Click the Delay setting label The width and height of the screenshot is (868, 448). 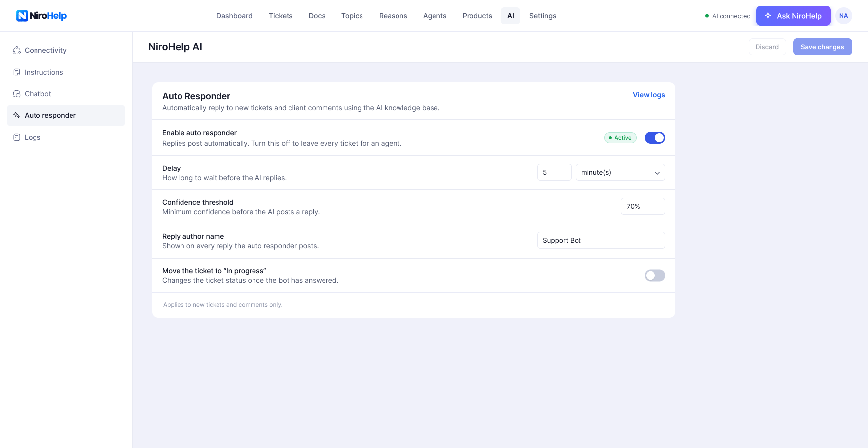pyautogui.click(x=171, y=168)
